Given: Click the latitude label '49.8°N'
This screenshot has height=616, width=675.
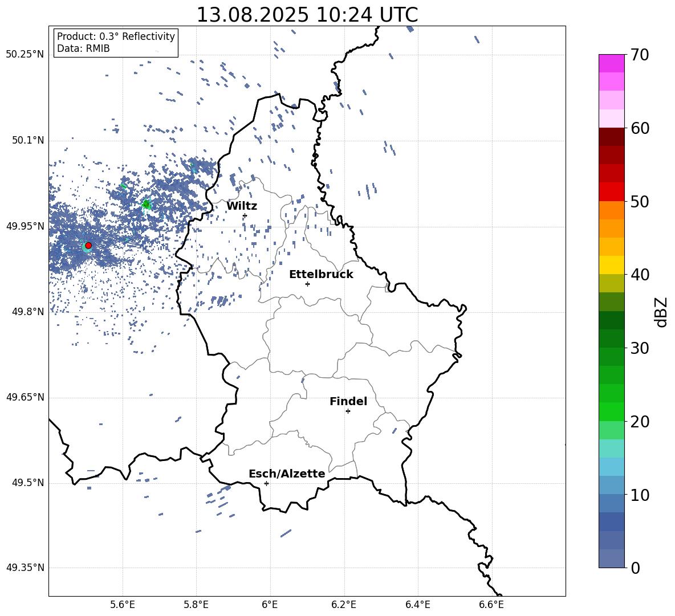Looking at the screenshot, I should (x=28, y=312).
